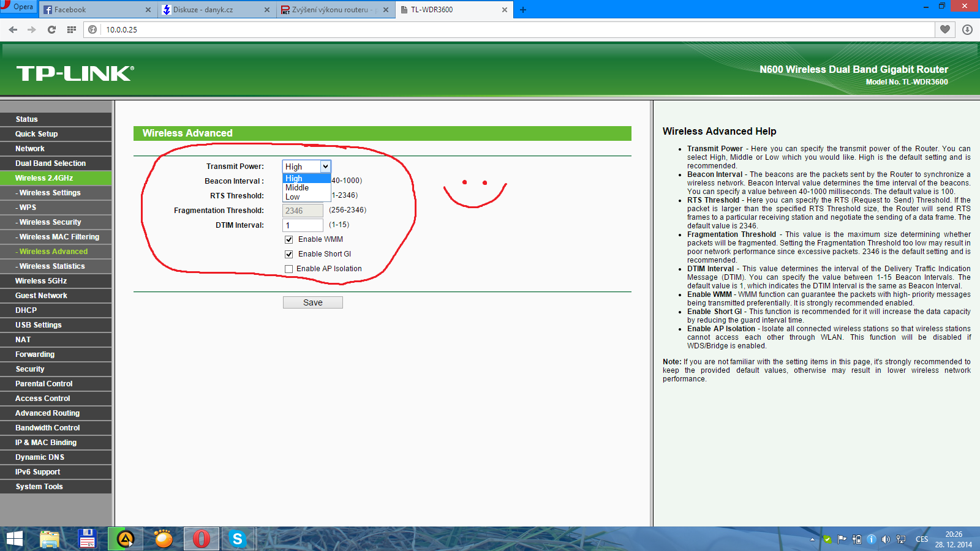The width and height of the screenshot is (980, 551).
Task: Open the taskbar clock showing 20:26
Action: pyautogui.click(x=954, y=539)
